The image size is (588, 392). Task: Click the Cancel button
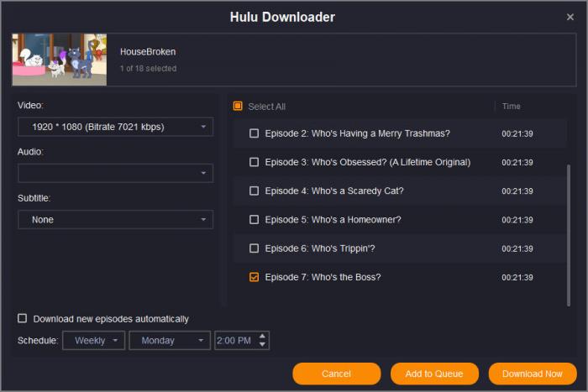pyautogui.click(x=336, y=374)
